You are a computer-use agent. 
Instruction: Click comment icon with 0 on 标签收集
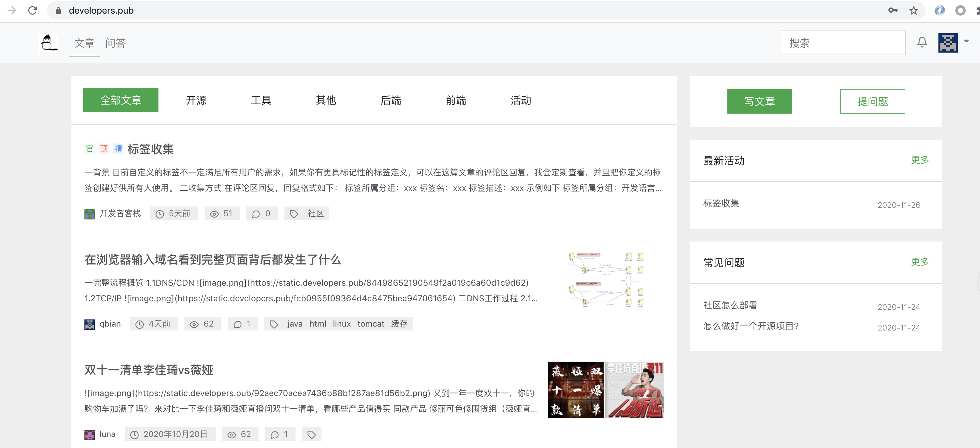coord(256,214)
